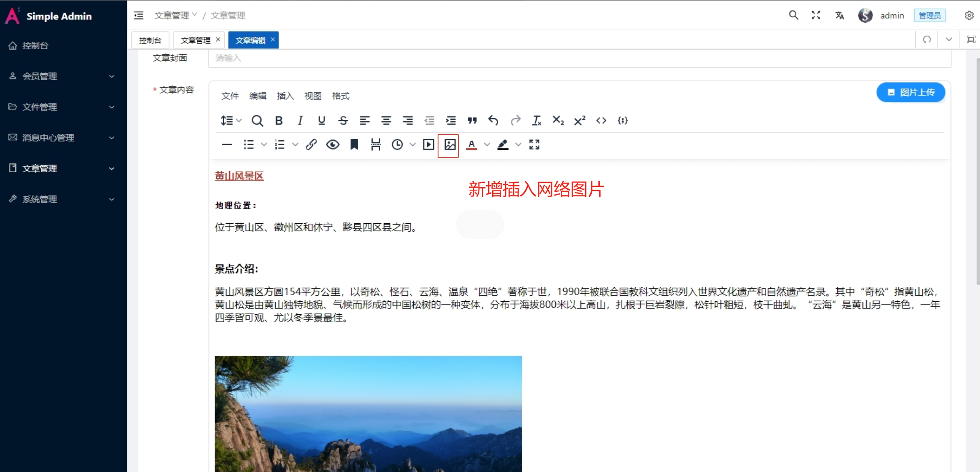Image resolution: width=980 pixels, height=472 pixels.
Task: Apply the red text color
Action: point(471,144)
